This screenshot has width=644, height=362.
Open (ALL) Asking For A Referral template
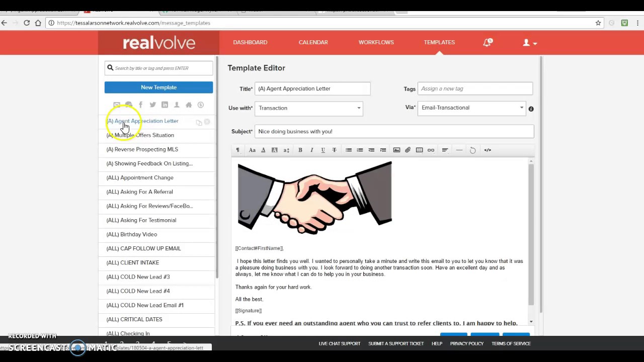click(139, 192)
